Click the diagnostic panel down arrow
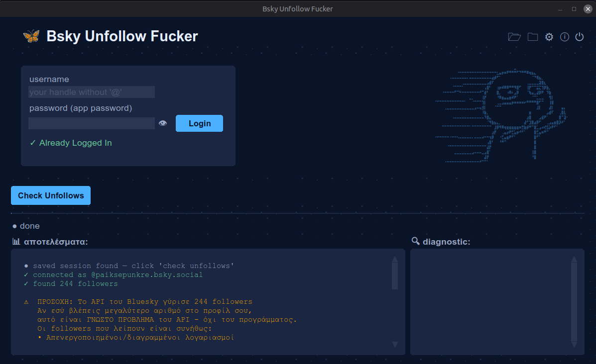This screenshot has width=596, height=364. (574, 344)
